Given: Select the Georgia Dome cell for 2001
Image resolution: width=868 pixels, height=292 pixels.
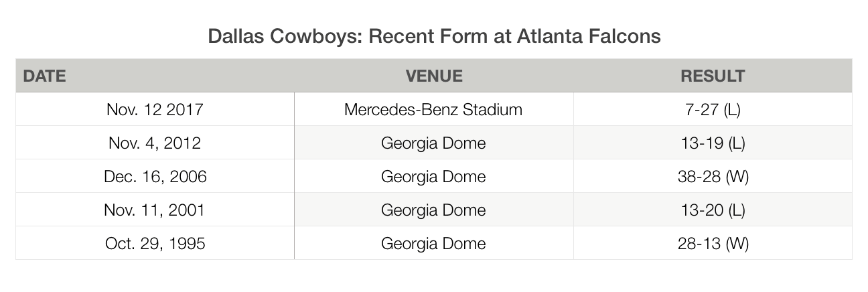Looking at the screenshot, I should [434, 210].
